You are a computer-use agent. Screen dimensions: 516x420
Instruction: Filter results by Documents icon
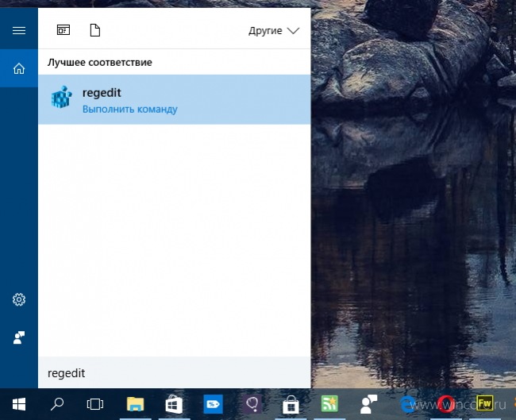click(x=95, y=30)
